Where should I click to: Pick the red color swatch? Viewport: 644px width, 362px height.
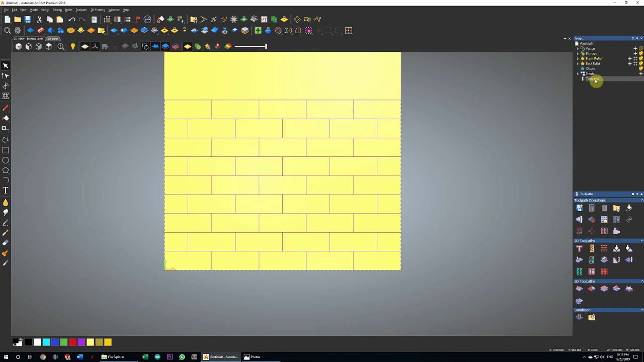point(72,342)
